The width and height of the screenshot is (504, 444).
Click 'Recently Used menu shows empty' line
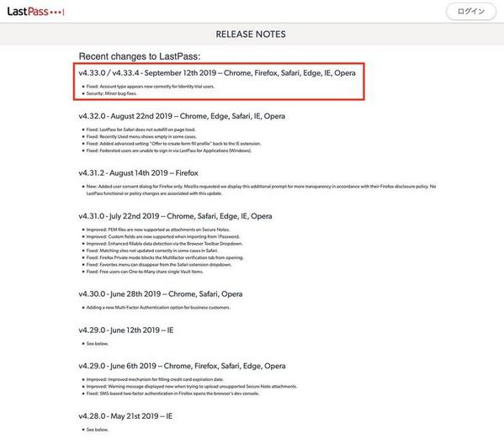(141, 136)
